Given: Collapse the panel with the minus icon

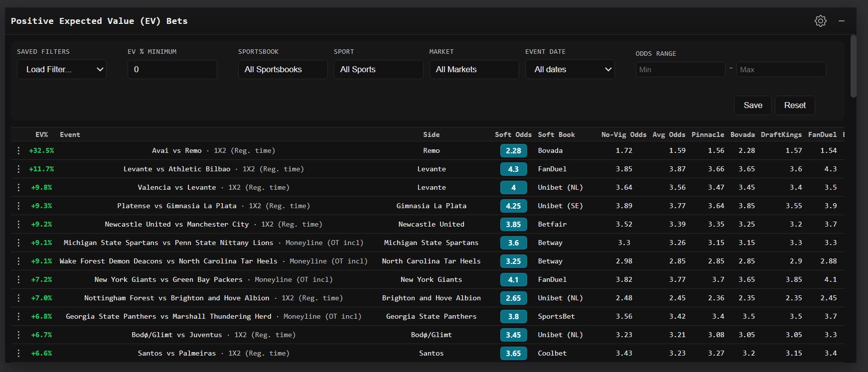Looking at the screenshot, I should 842,21.
